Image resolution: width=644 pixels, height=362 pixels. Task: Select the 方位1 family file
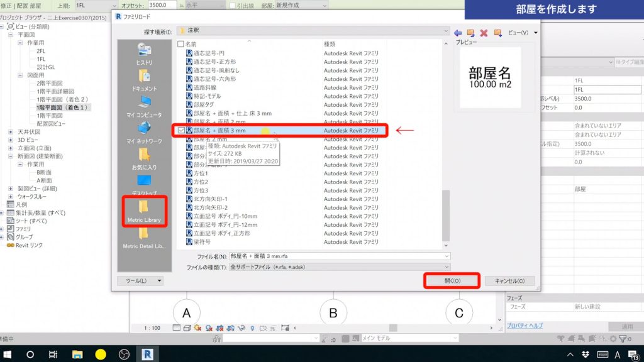point(201,173)
